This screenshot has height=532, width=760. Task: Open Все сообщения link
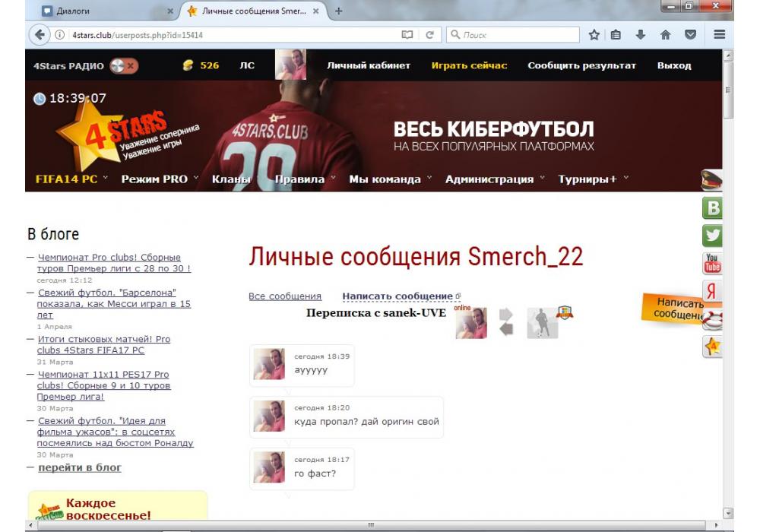(285, 296)
